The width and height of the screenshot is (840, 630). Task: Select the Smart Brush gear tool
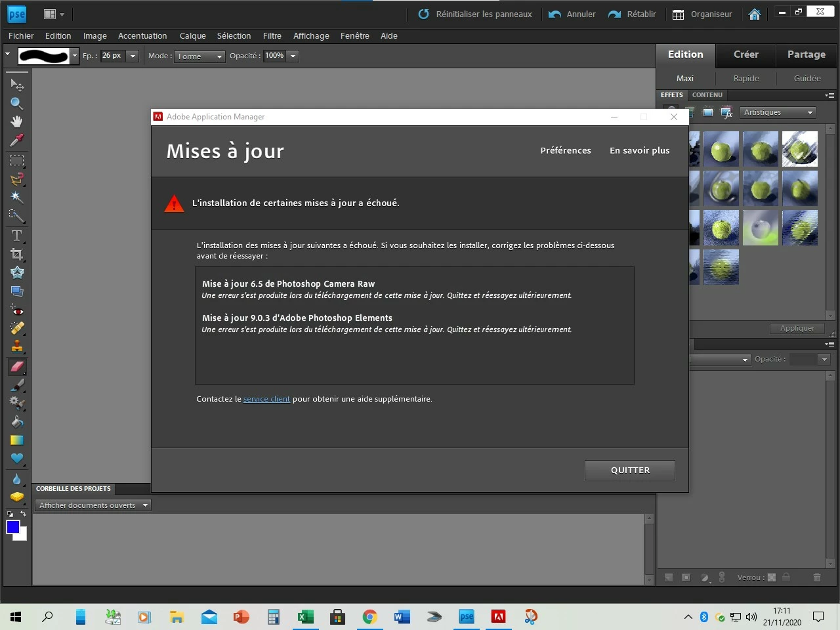pyautogui.click(x=17, y=403)
